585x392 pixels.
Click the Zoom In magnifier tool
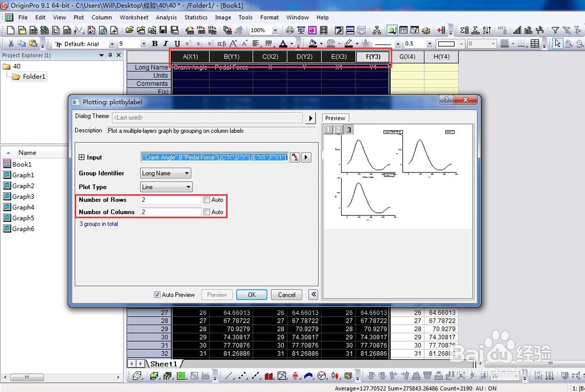(x=569, y=44)
